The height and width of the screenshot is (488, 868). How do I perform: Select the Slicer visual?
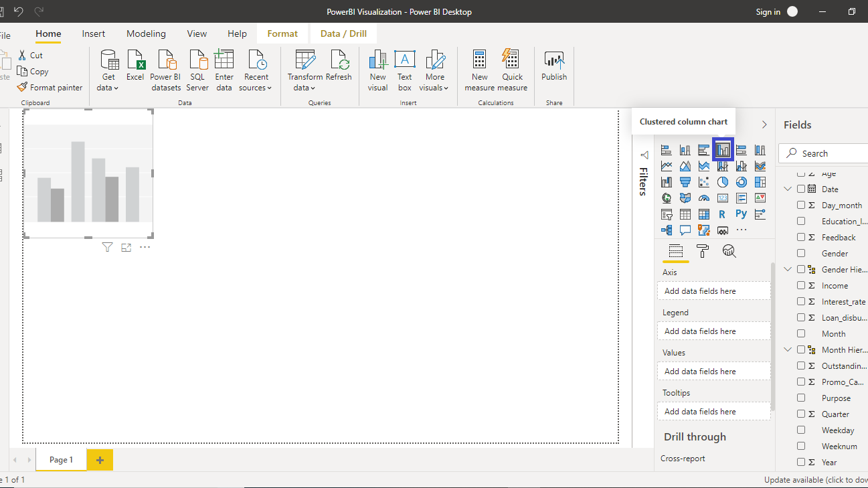click(x=667, y=214)
